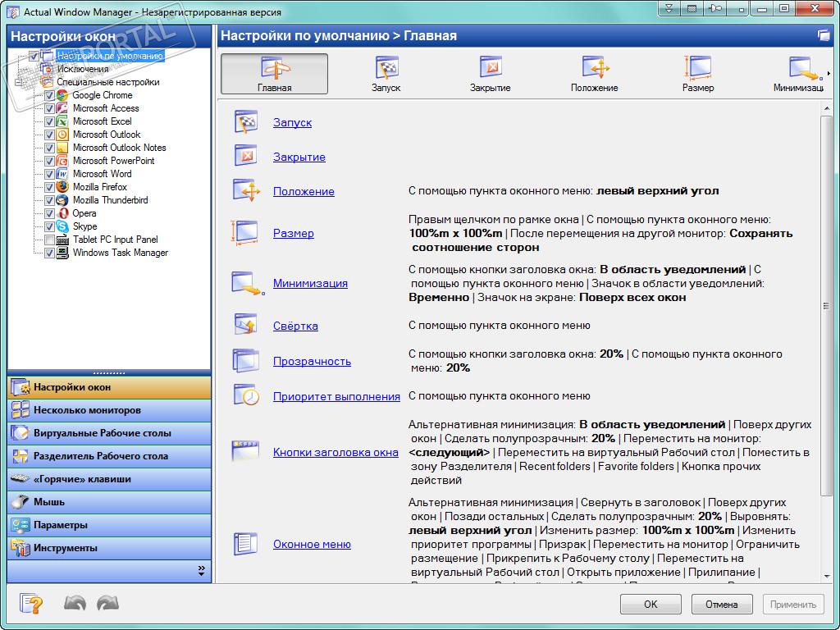
Task: Open the Разделитель Рабочего стола section
Action: [x=109, y=456]
